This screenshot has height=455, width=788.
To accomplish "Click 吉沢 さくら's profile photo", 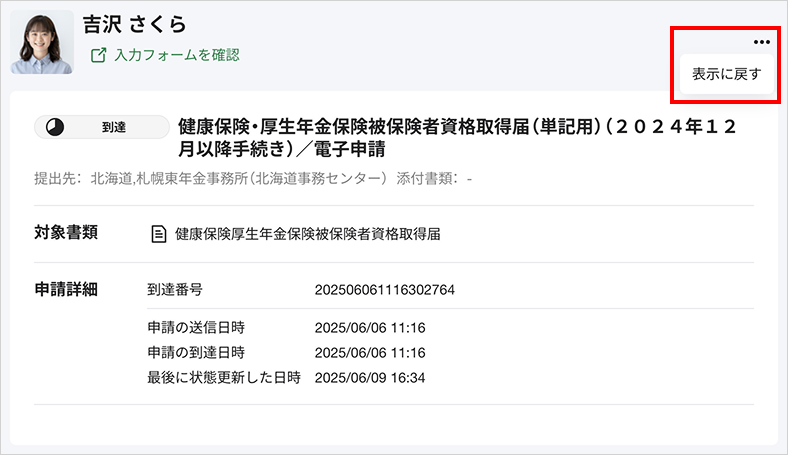I will [42, 42].
